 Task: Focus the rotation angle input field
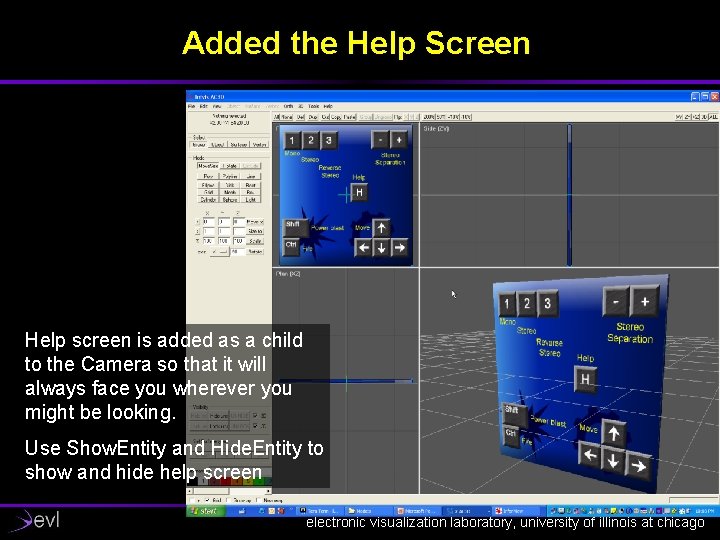[x=237, y=252]
